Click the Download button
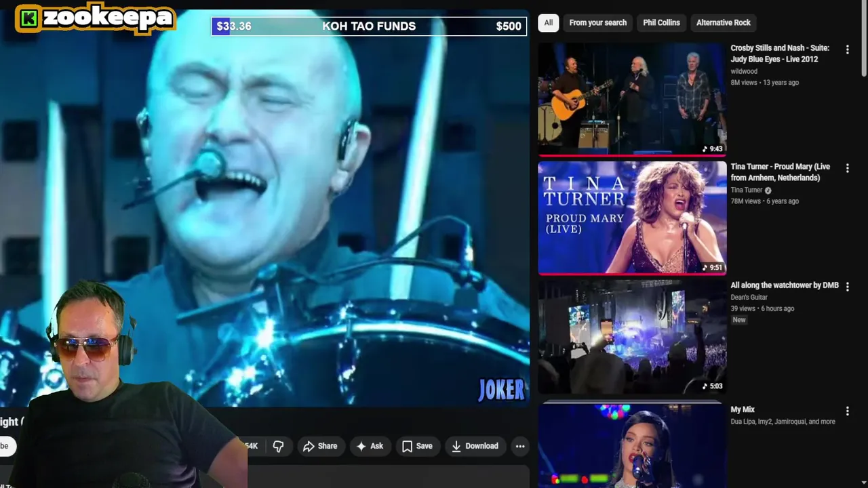Image resolution: width=868 pixels, height=488 pixels. (475, 446)
